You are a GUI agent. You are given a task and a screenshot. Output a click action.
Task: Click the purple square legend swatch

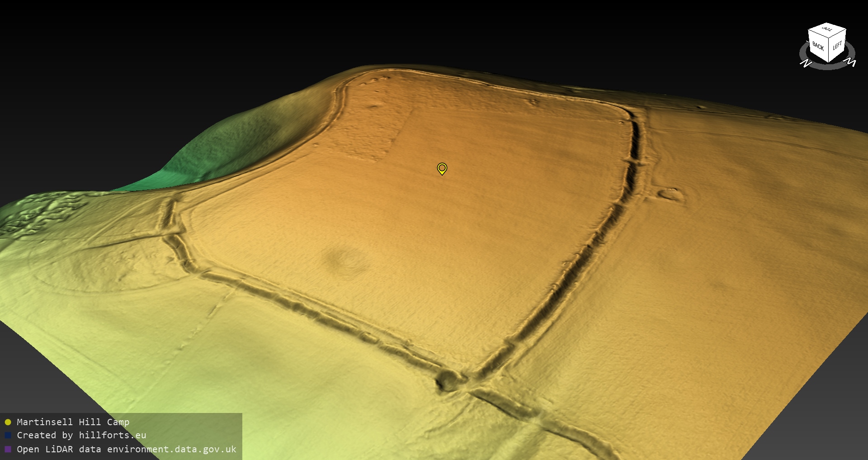pyautogui.click(x=8, y=449)
